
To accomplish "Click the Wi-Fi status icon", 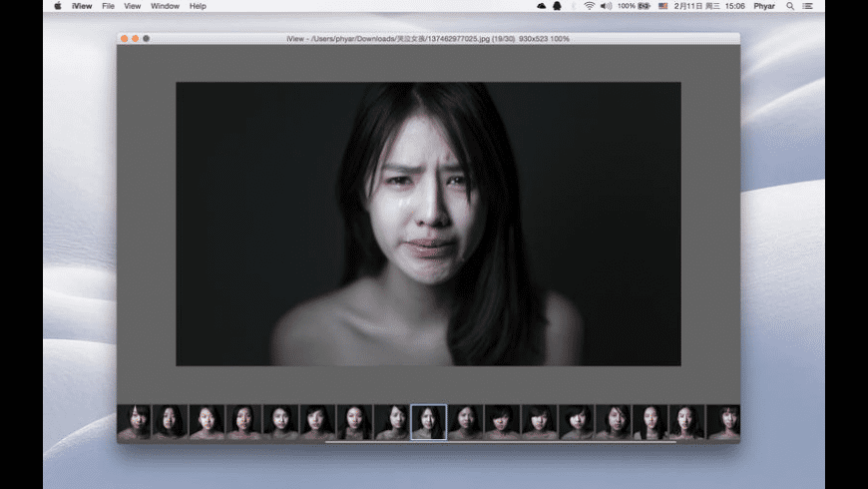I will (589, 6).
